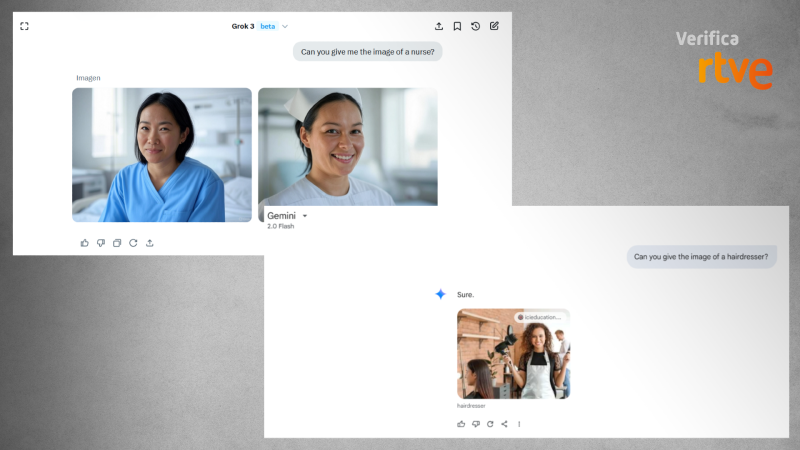
Task: Share the Grok response via export icon
Action: pos(150,243)
